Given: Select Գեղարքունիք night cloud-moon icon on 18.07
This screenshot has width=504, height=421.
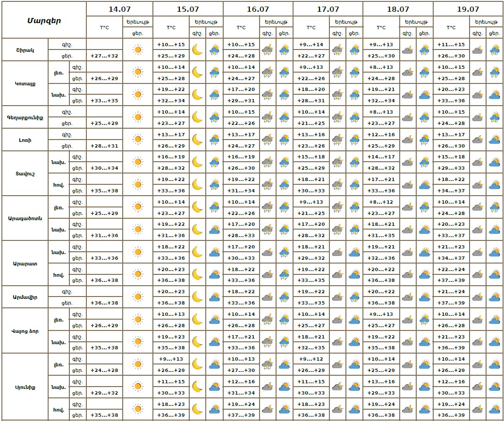Looking at the screenshot, I should click(x=407, y=117).
